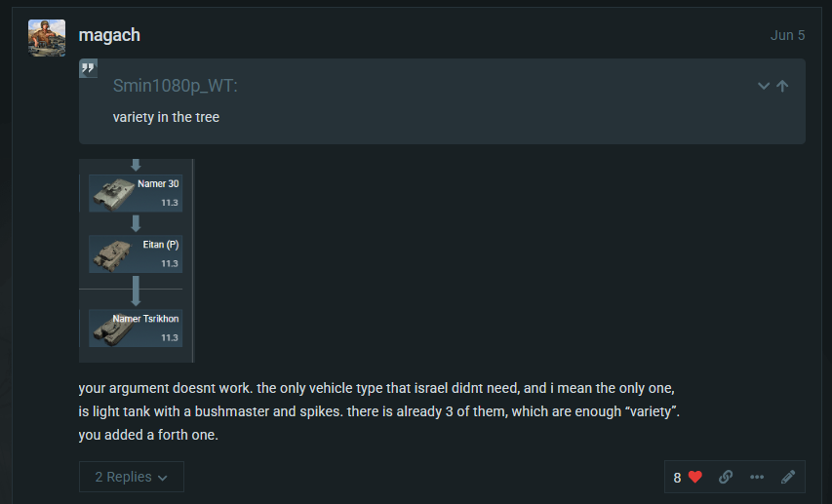The height and width of the screenshot is (504, 832).
Task: Open the embedded tech tree image
Action: [137, 260]
